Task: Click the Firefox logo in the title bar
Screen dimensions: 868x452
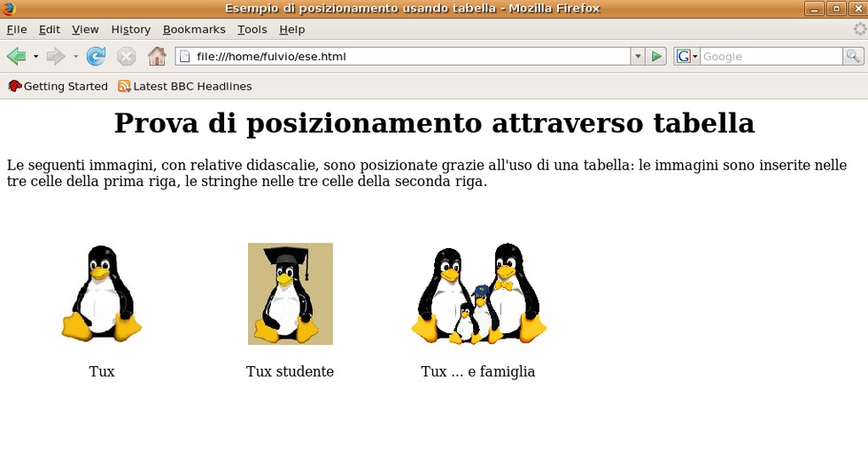Action: pyautogui.click(x=8, y=8)
